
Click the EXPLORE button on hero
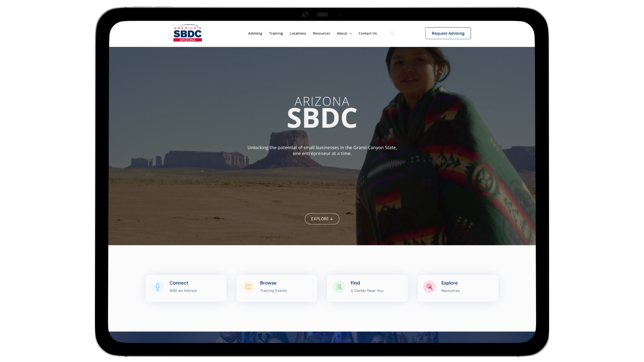pos(322,219)
